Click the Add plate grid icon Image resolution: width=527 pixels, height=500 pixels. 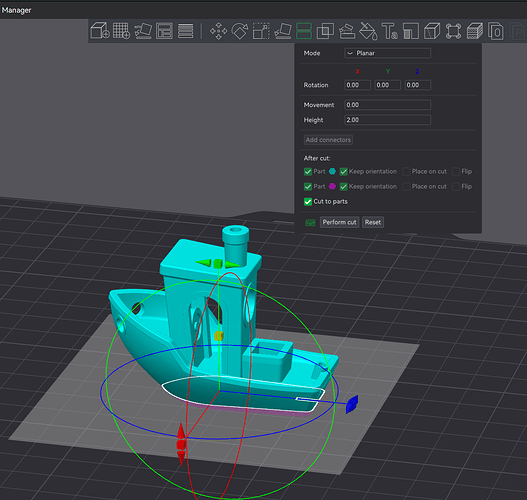tap(121, 31)
